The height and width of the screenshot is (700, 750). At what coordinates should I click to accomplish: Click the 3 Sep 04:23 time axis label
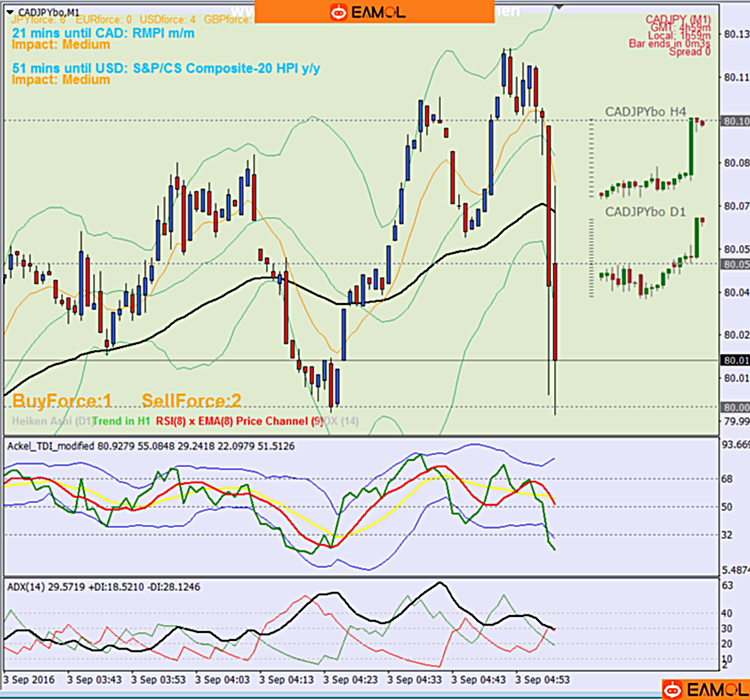350,680
